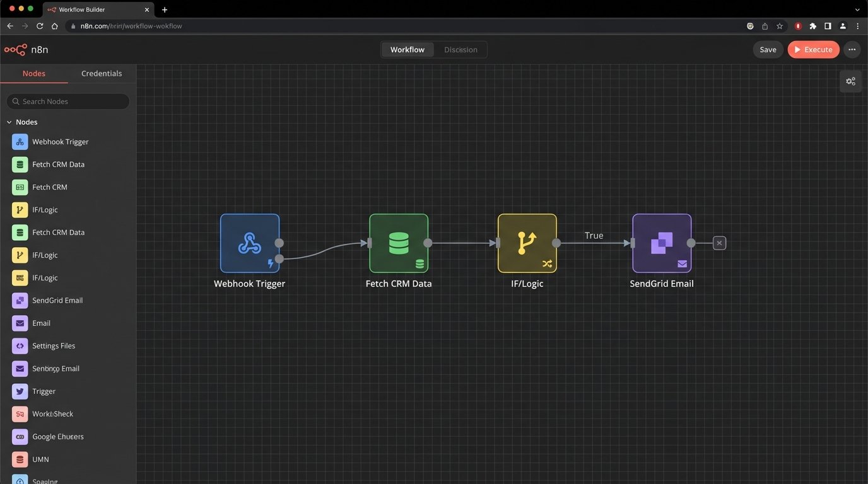This screenshot has height=484, width=868.
Task: Click the Trigger node with bird icon
Action: click(20, 391)
